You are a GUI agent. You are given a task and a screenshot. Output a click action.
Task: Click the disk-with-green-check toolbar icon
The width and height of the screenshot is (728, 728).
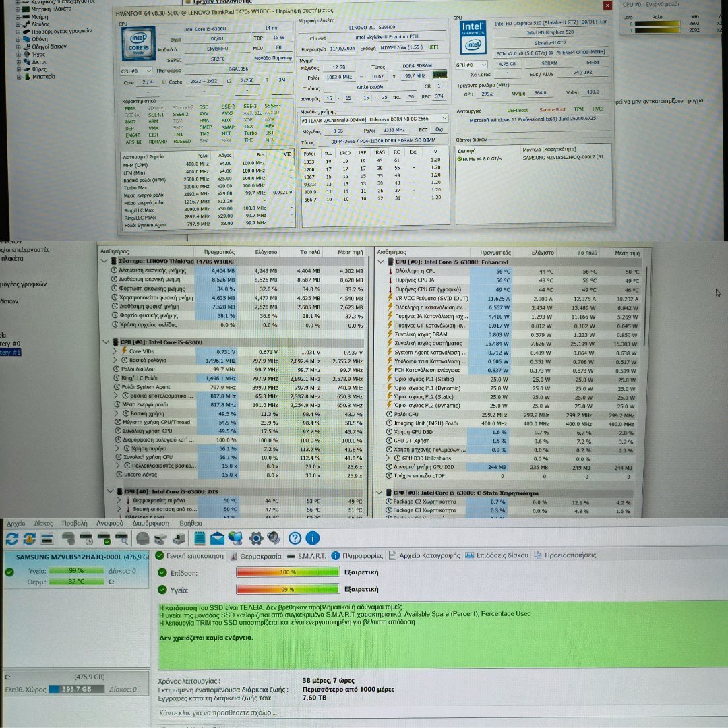(104, 539)
